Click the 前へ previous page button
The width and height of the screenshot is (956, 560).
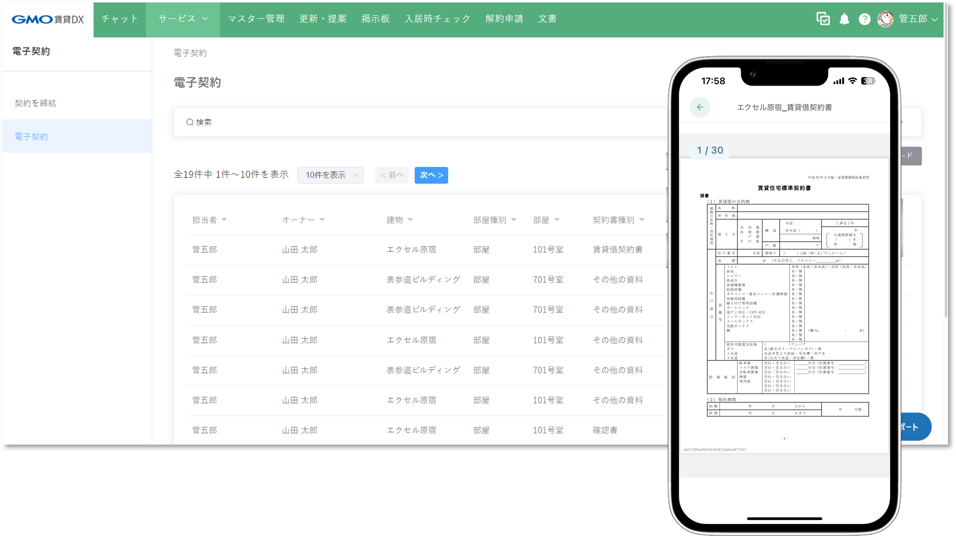[391, 175]
